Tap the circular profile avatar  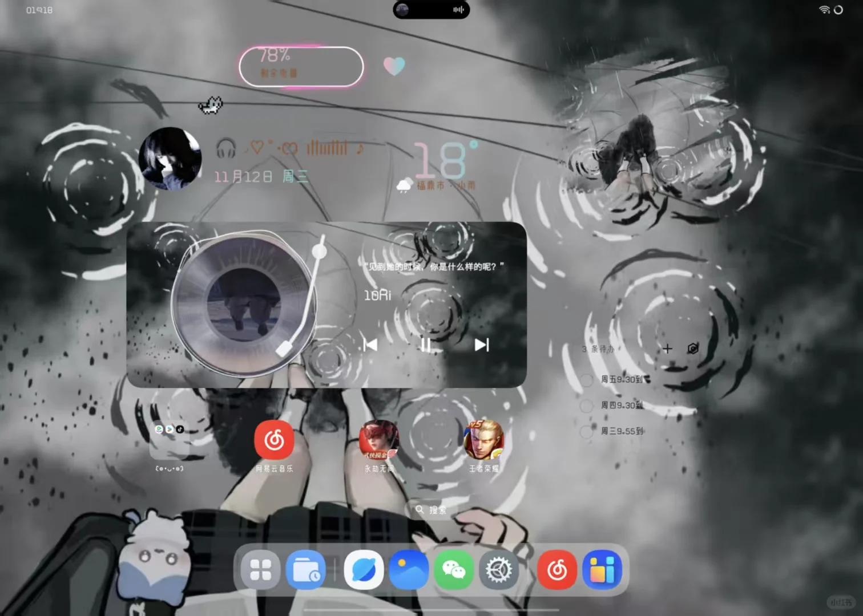click(170, 159)
